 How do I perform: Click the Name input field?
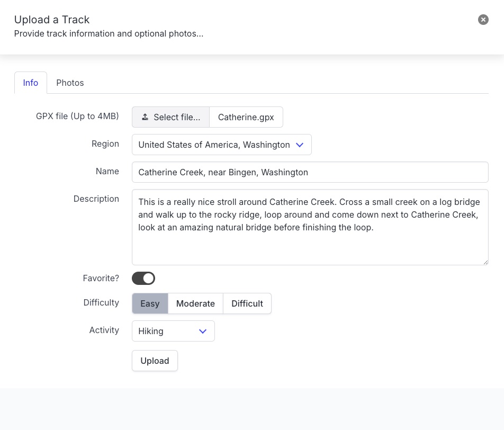[x=310, y=172]
